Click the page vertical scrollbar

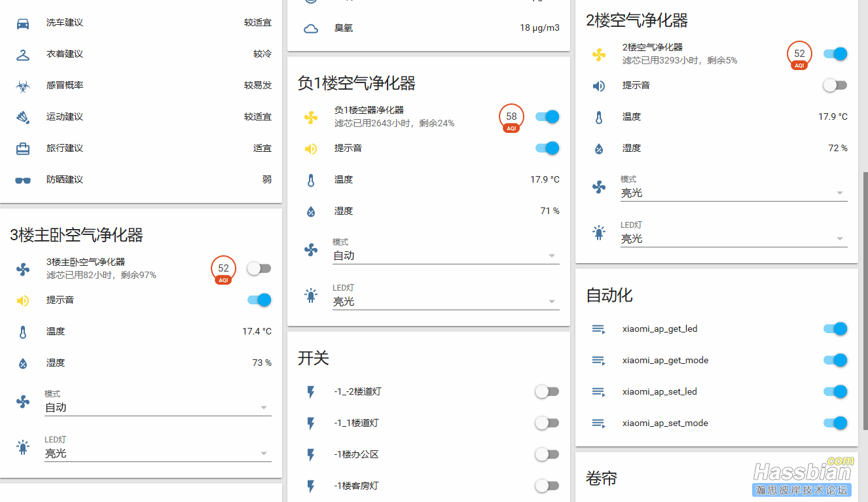[865, 301]
